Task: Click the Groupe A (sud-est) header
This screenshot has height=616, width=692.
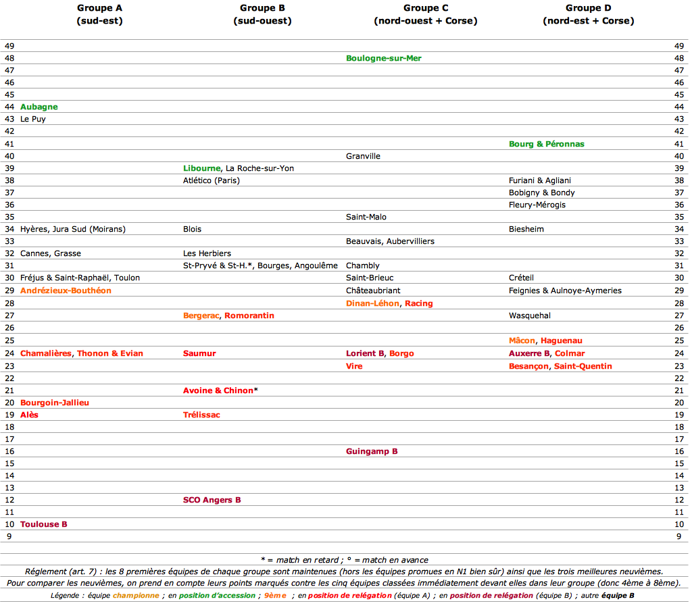Action: [x=100, y=15]
